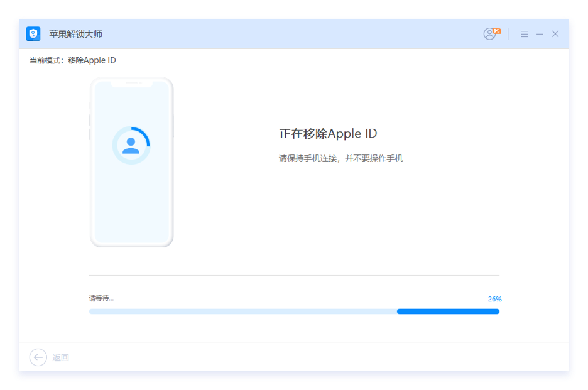Screen dimensions: 588x390
Task: Click the 苹果解锁大师 title text
Action: click(76, 34)
